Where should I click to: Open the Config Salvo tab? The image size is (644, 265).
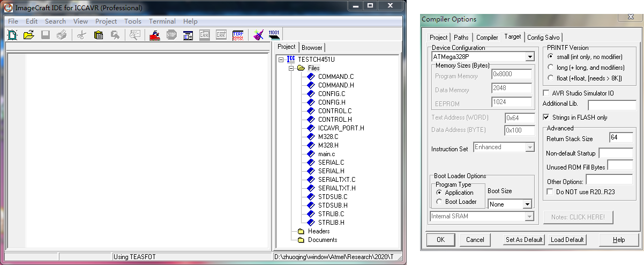(x=543, y=38)
